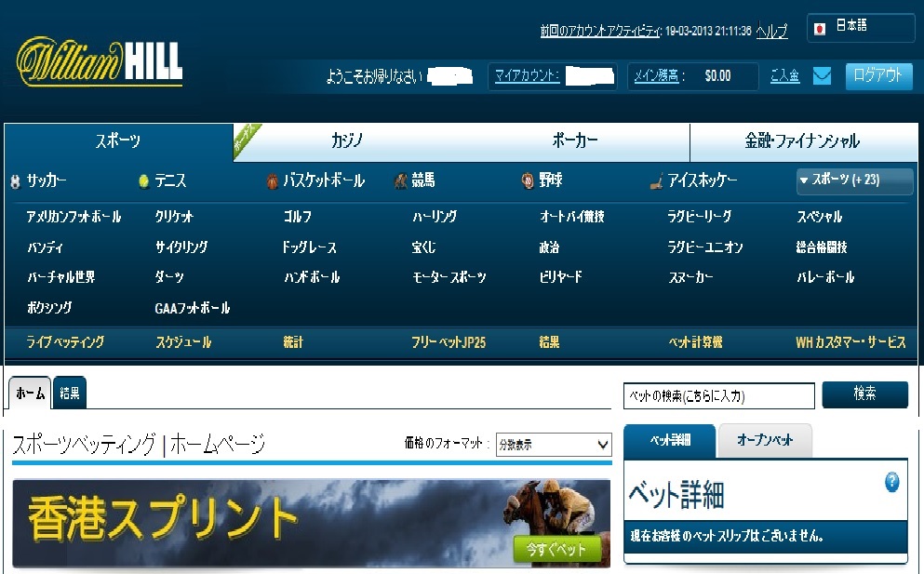Screen dimensions: 924x574
Task: Click the 今すぐベット green button
Action: [556, 549]
